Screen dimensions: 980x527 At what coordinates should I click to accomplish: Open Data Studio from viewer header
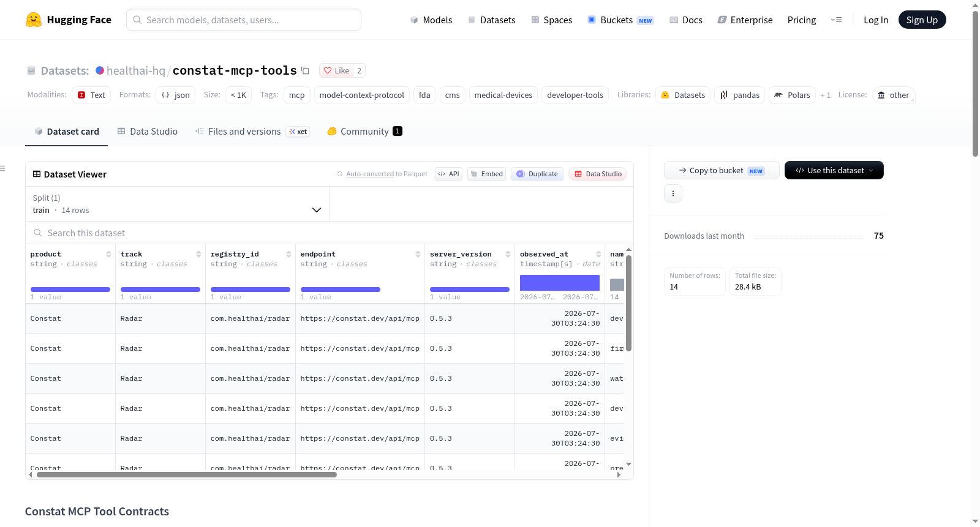click(597, 174)
